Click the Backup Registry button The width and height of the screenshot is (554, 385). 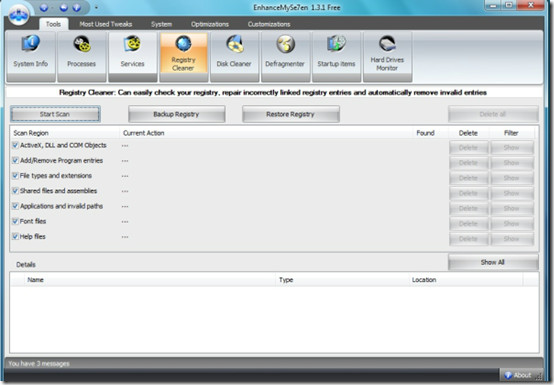coord(176,114)
